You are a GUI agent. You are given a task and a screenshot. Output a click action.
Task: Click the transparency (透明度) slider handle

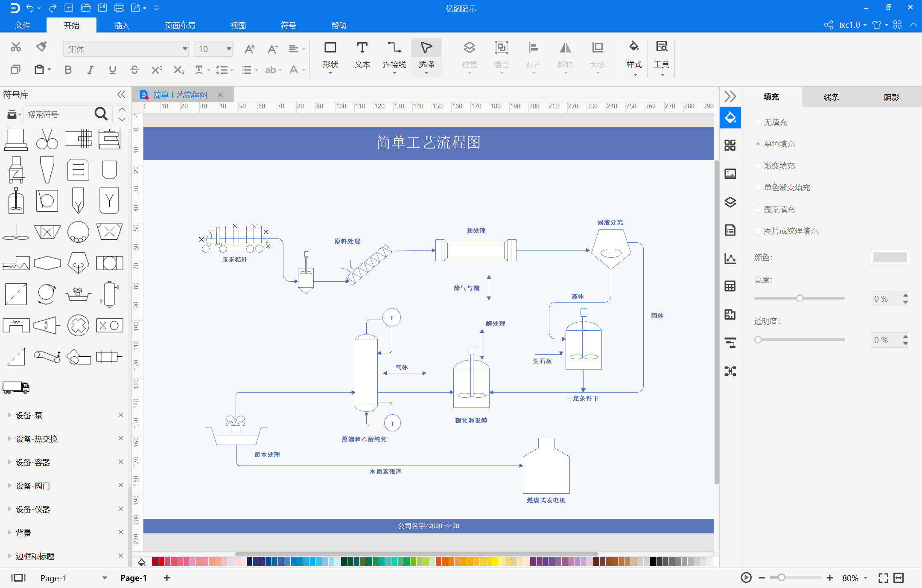(x=758, y=340)
